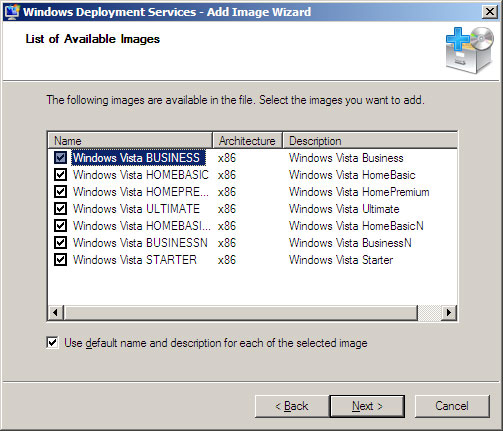Select the Windows Vista HOMEBASIC name text
Screen dimensions: 503x431
141,175
